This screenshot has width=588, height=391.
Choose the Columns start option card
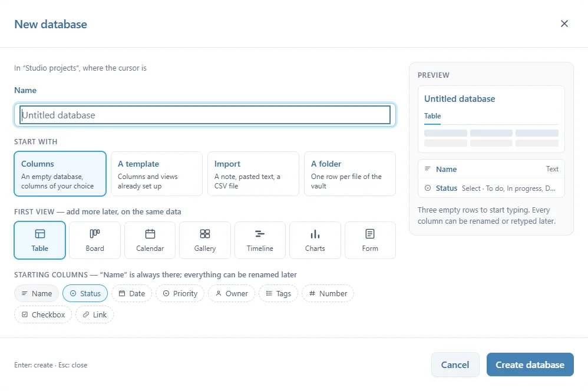(x=60, y=174)
